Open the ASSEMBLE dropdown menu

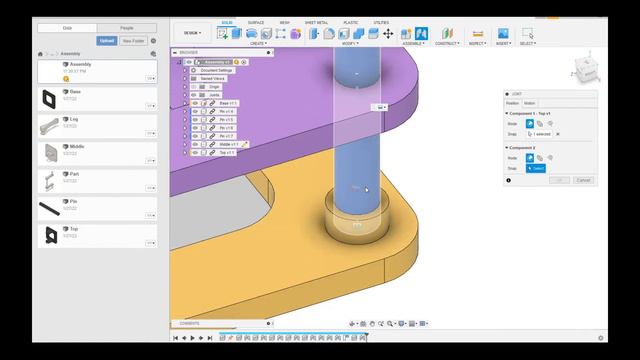tap(413, 43)
